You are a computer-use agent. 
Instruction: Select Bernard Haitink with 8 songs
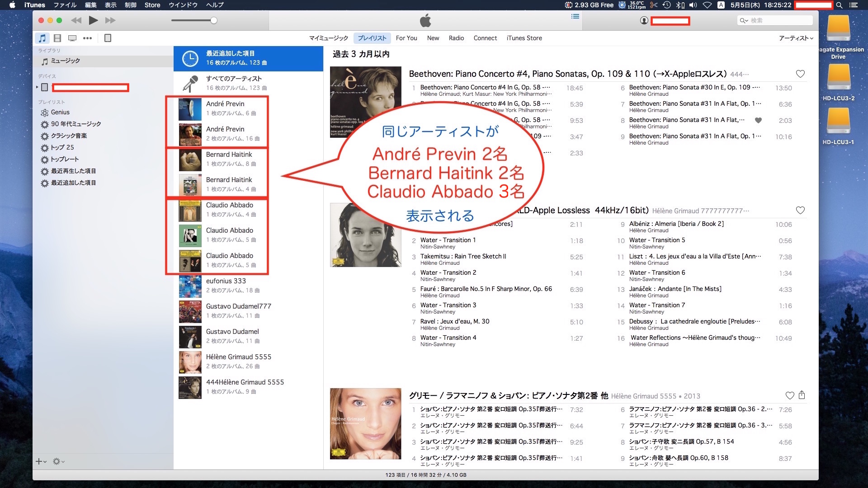click(x=248, y=160)
